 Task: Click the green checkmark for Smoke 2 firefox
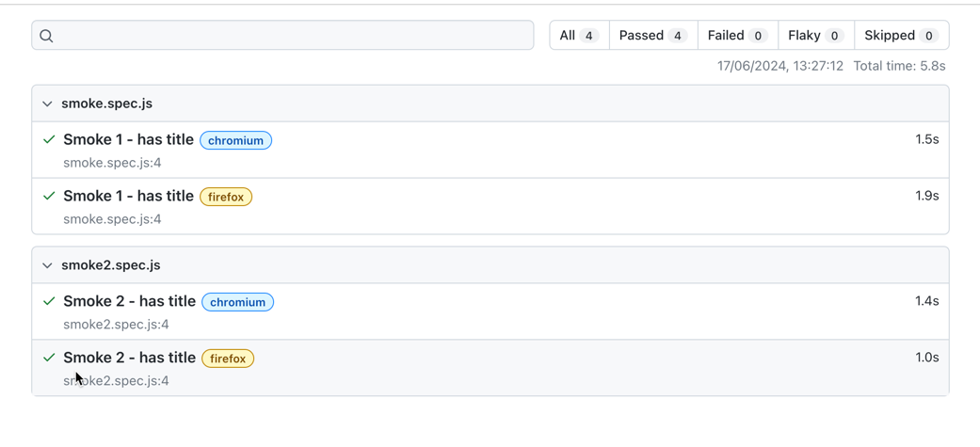pos(49,359)
